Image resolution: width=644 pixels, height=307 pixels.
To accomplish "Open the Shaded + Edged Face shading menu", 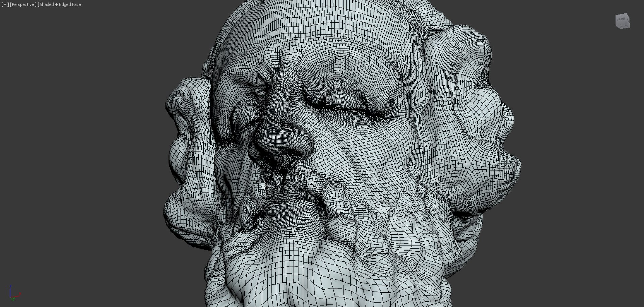I will 59,5.
